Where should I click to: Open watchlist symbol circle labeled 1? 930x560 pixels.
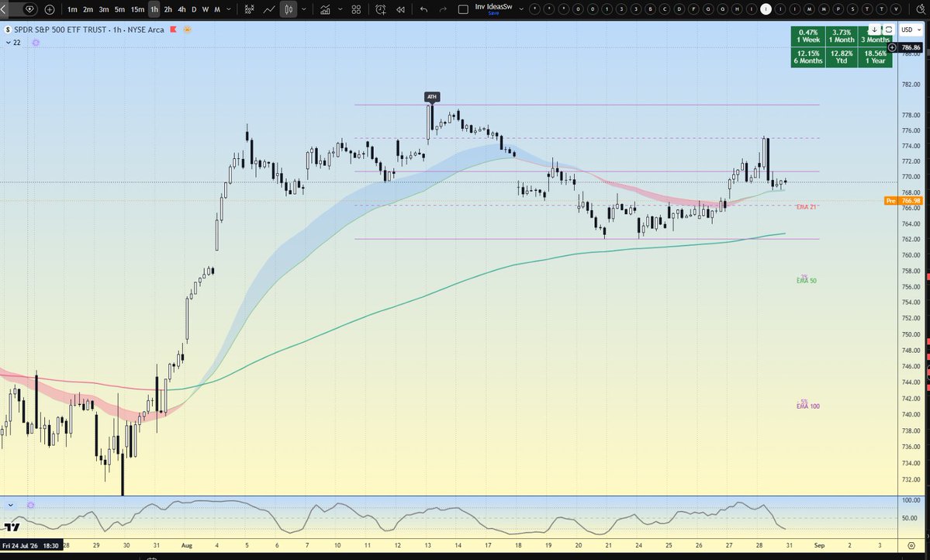607,9
